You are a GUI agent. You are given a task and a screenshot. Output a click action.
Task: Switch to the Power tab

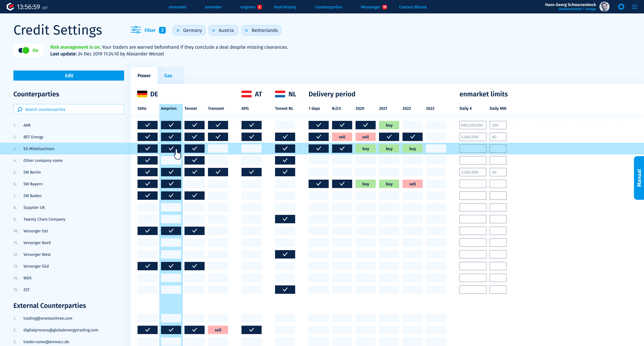pyautogui.click(x=144, y=76)
